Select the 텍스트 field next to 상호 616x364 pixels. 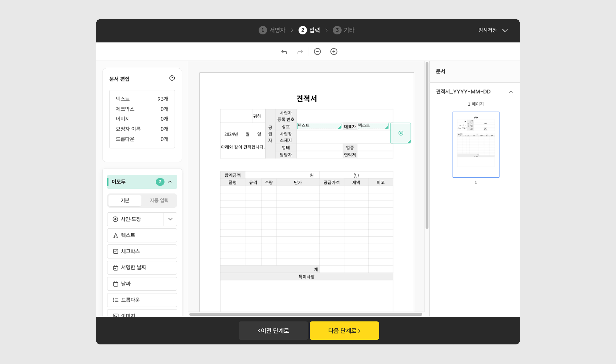(319, 126)
